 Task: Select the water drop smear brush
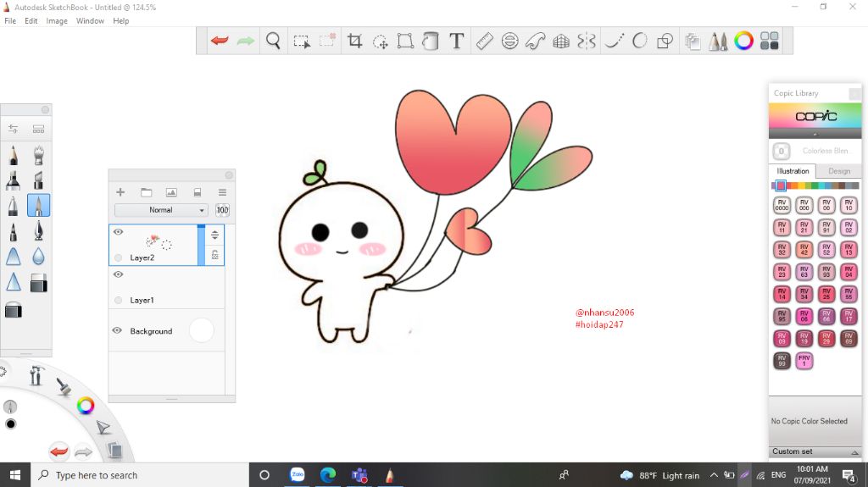(38, 257)
